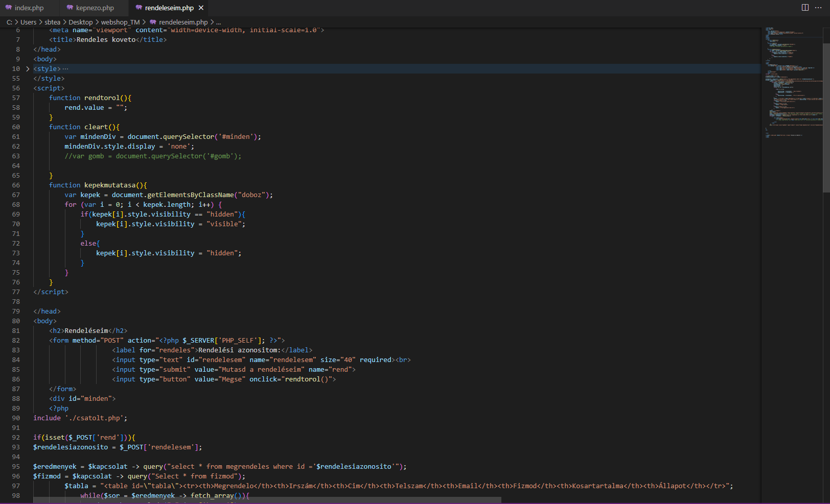Click the '</script>' closing tag line
This screenshot has width=830, height=504.
click(x=51, y=292)
